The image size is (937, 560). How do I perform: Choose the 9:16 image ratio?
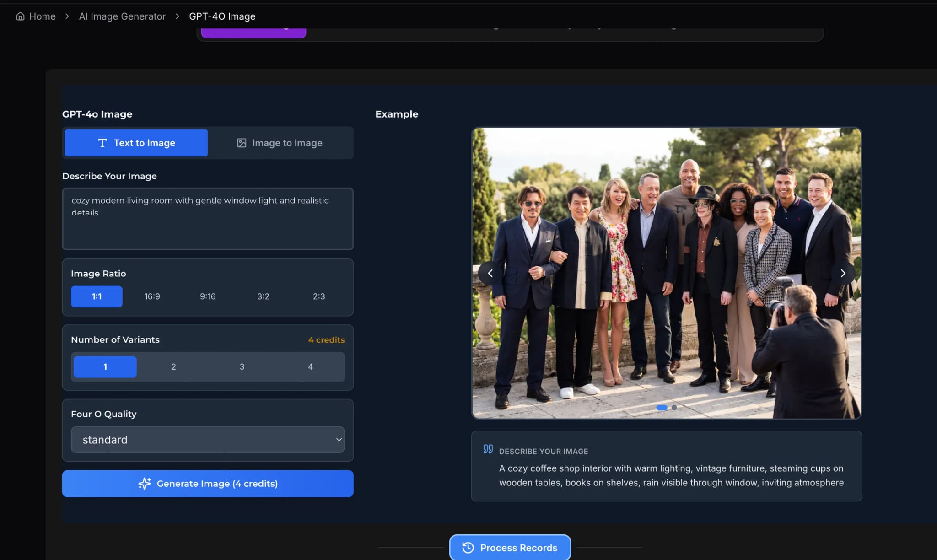point(208,296)
